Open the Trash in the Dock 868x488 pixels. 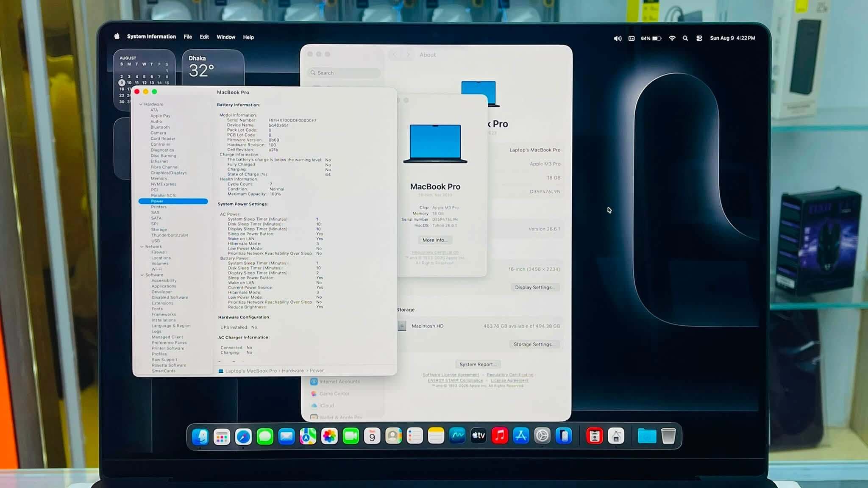click(x=668, y=436)
